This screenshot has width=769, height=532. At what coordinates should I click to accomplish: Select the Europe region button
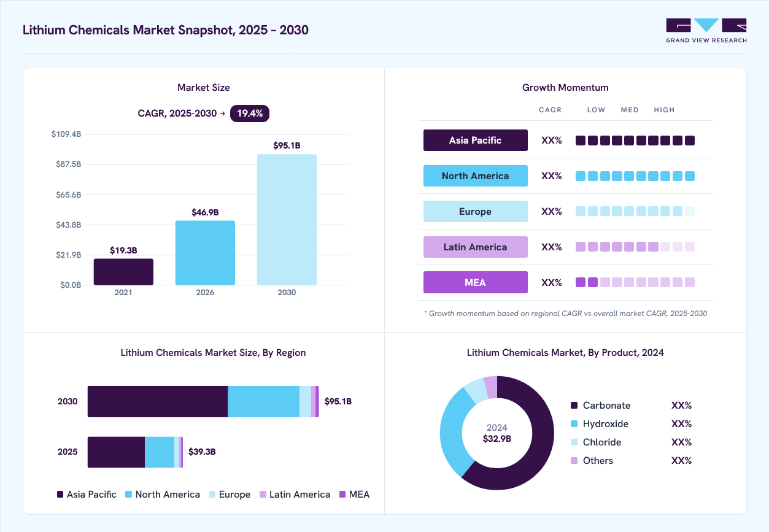[476, 211]
